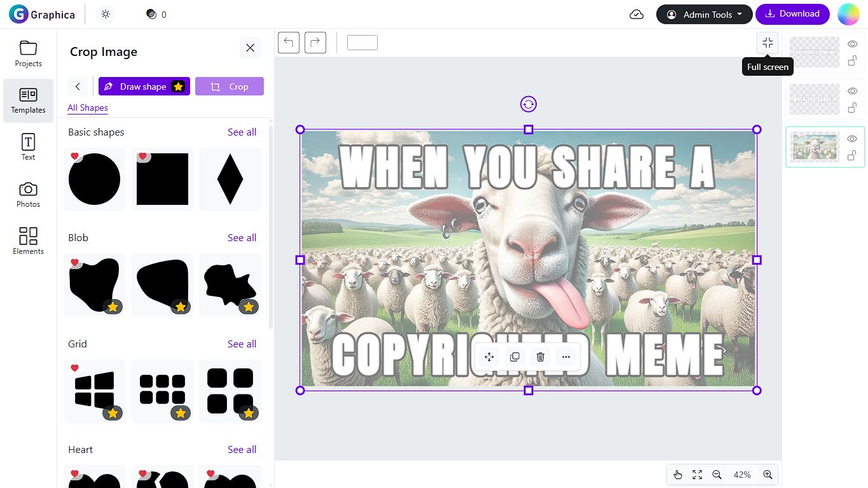Screen dimensions: 868x488
Task: Toggle favorite heart on circle shape
Action: [x=74, y=156]
